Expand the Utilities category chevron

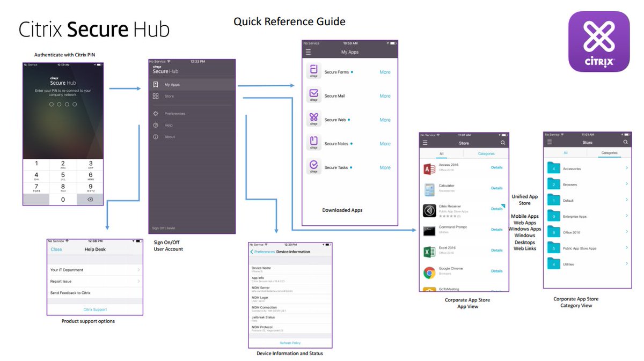pos(626,264)
